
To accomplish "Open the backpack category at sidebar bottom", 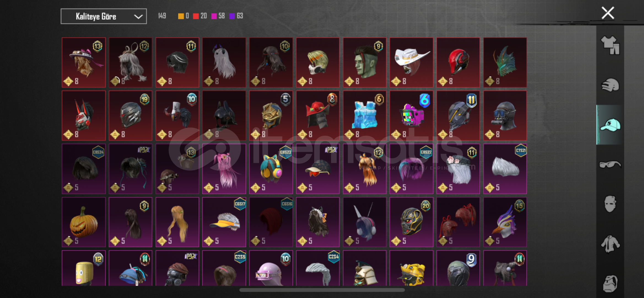I will pos(610,283).
